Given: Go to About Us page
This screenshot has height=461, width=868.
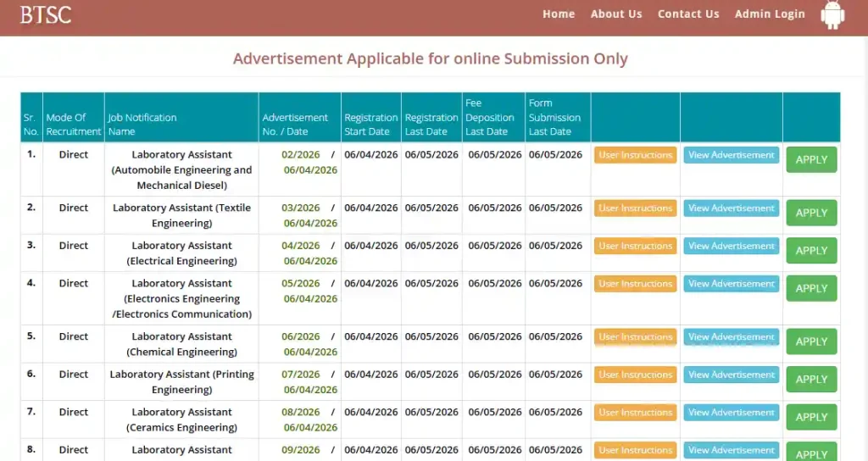Looking at the screenshot, I should pyautogui.click(x=616, y=14).
